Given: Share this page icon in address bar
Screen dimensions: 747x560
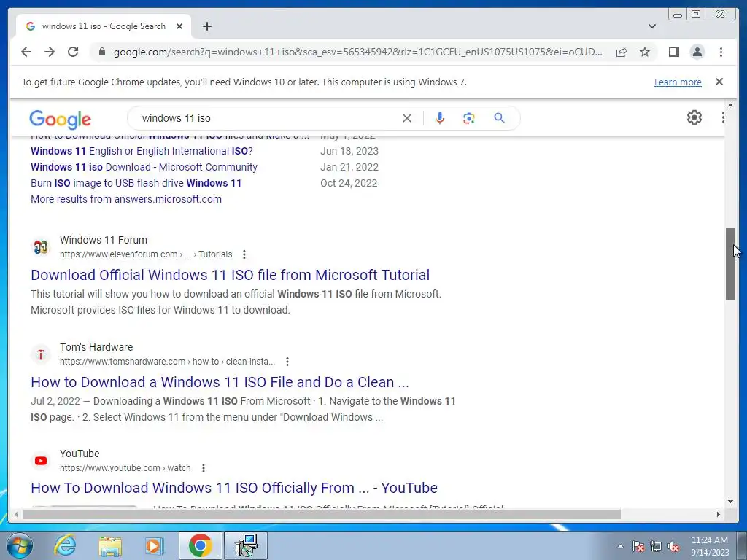Looking at the screenshot, I should click(x=622, y=52).
